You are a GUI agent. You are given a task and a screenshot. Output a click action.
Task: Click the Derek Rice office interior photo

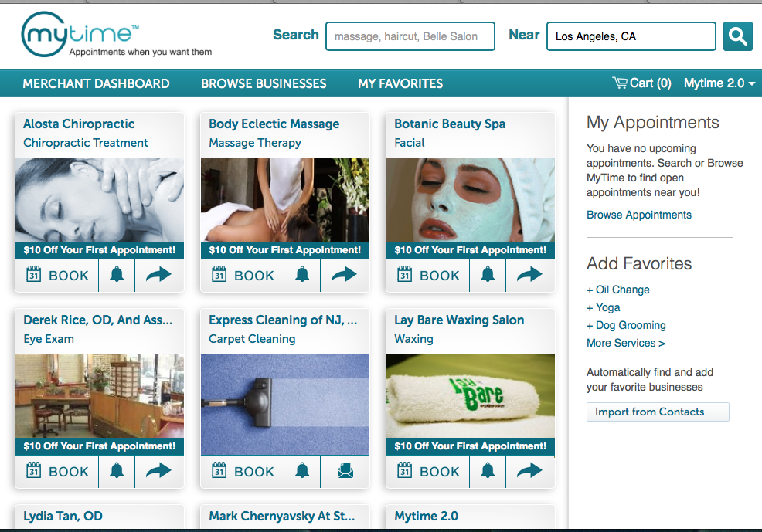click(x=100, y=395)
